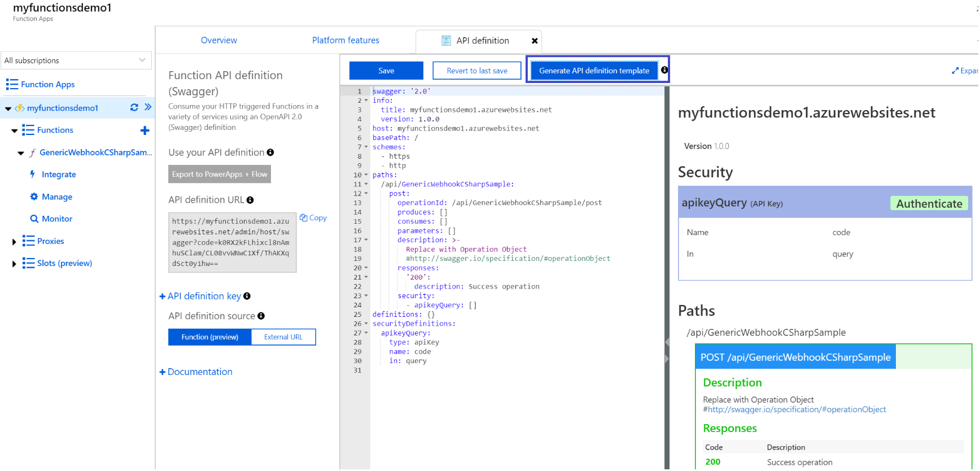Click the splitter collapse arrow between editor and preview

point(667,342)
